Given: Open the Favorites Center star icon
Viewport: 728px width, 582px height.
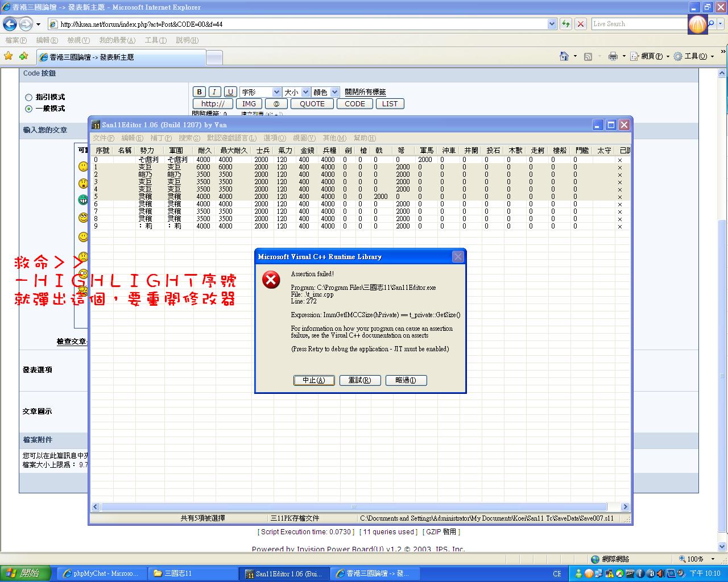Looking at the screenshot, I should click(9, 56).
